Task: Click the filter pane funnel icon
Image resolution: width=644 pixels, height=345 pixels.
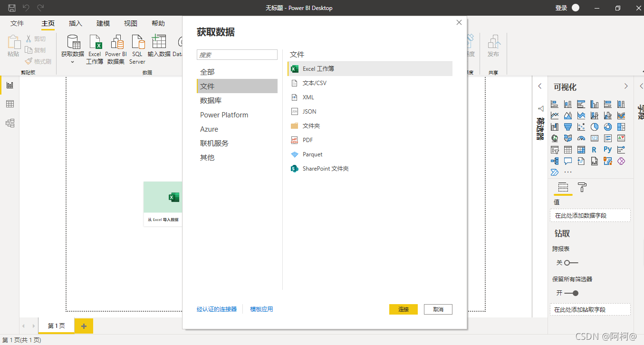Action: point(540,109)
